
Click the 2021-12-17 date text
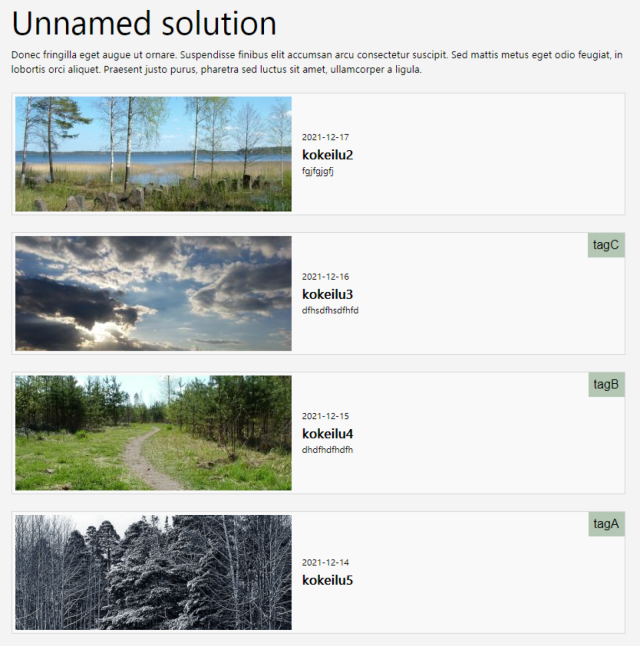[x=326, y=137]
